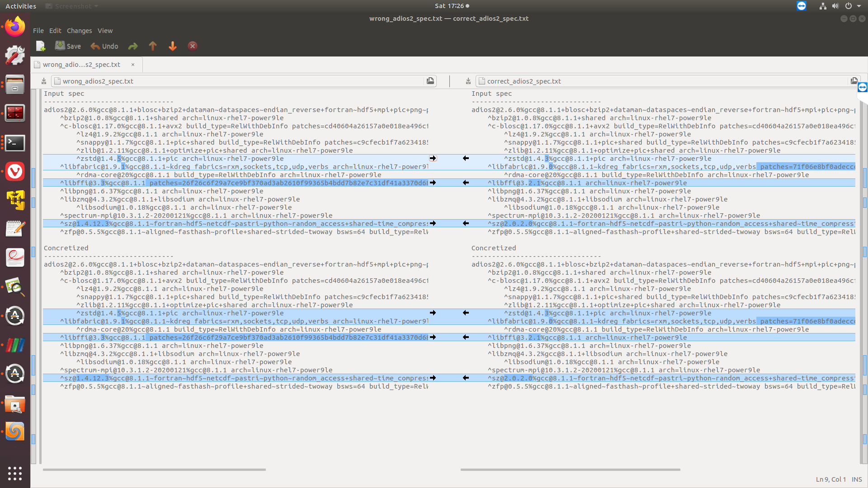The image size is (868, 488).
Task: Click the red stop comparison icon
Action: [x=192, y=46]
